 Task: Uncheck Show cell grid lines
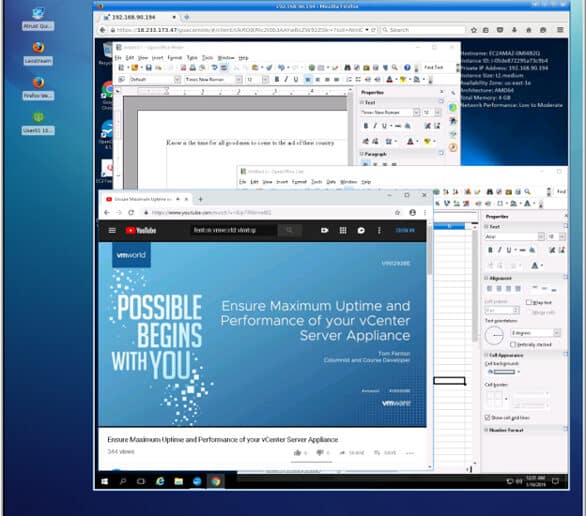[x=487, y=417]
